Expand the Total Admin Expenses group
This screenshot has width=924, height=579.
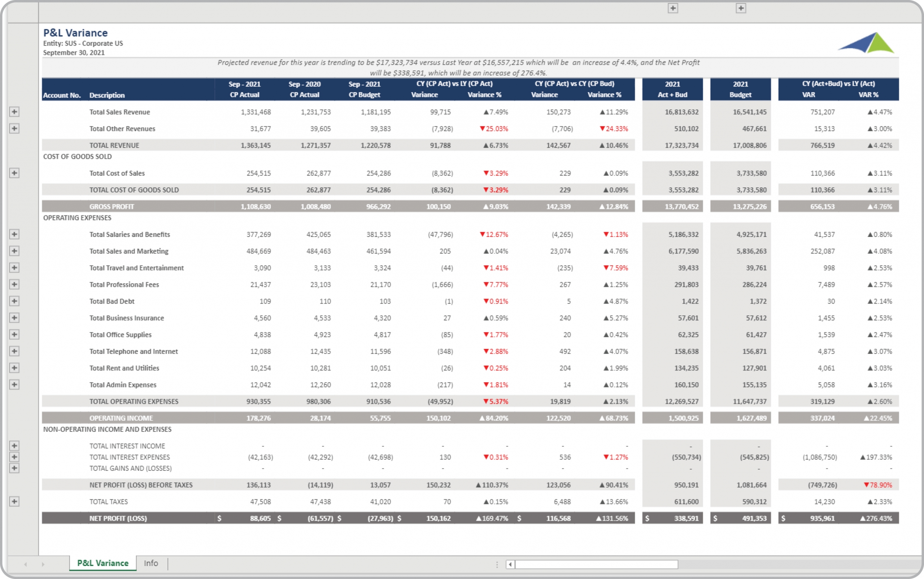tap(14, 384)
